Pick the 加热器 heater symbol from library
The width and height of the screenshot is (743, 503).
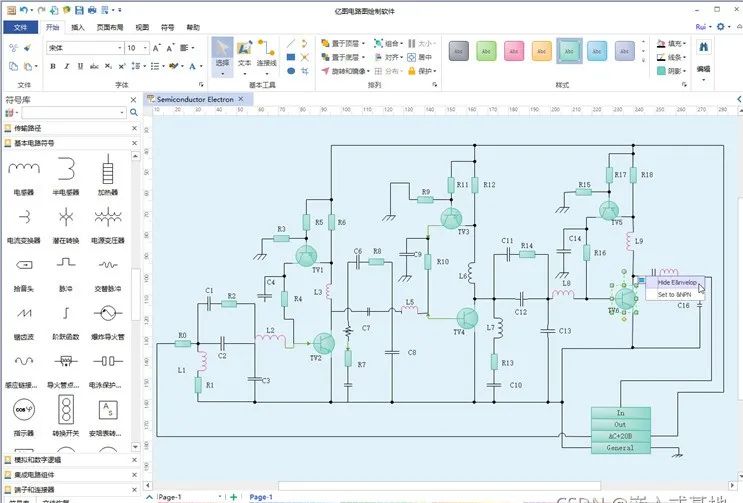108,175
